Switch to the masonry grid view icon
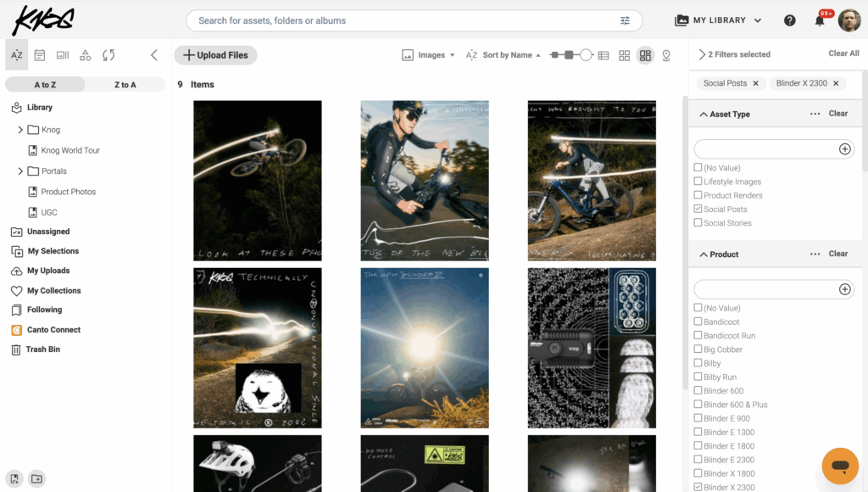This screenshot has height=492, width=868. click(x=646, y=54)
